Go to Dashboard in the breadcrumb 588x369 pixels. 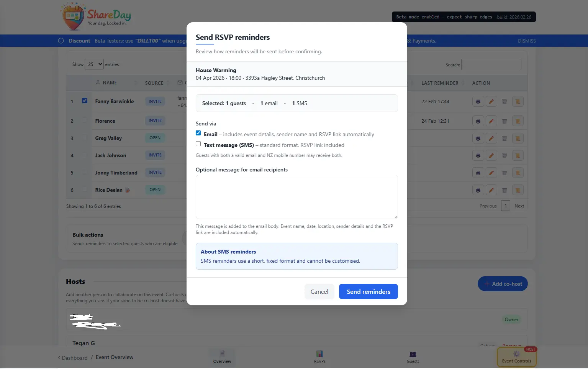click(x=75, y=358)
